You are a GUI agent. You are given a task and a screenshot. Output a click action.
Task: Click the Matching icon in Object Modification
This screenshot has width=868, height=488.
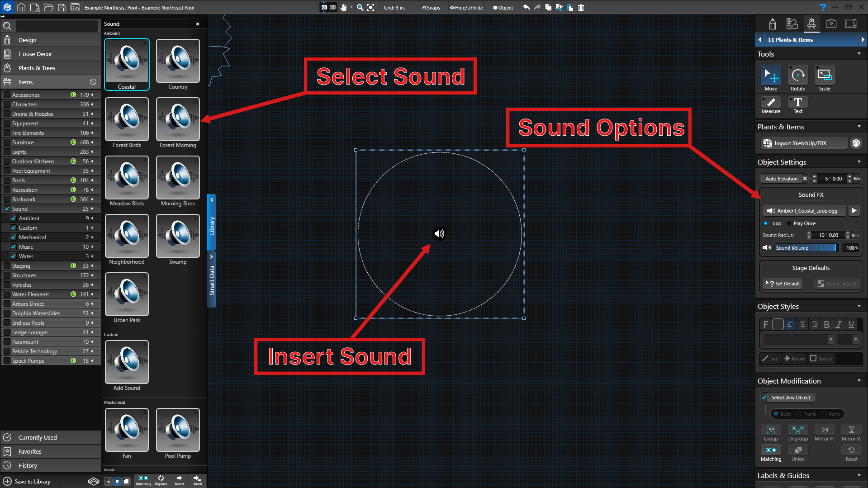click(x=771, y=450)
